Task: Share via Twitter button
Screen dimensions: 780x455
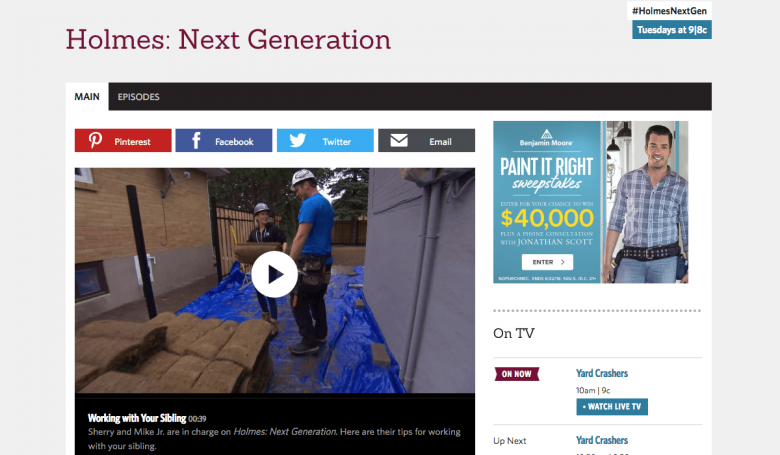Action: [325, 141]
